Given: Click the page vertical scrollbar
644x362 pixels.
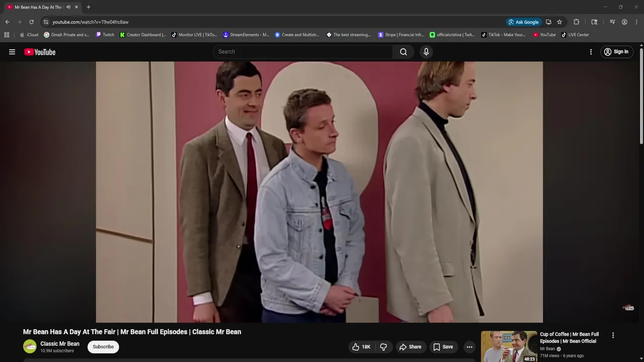Looking at the screenshot, I should 641,96.
